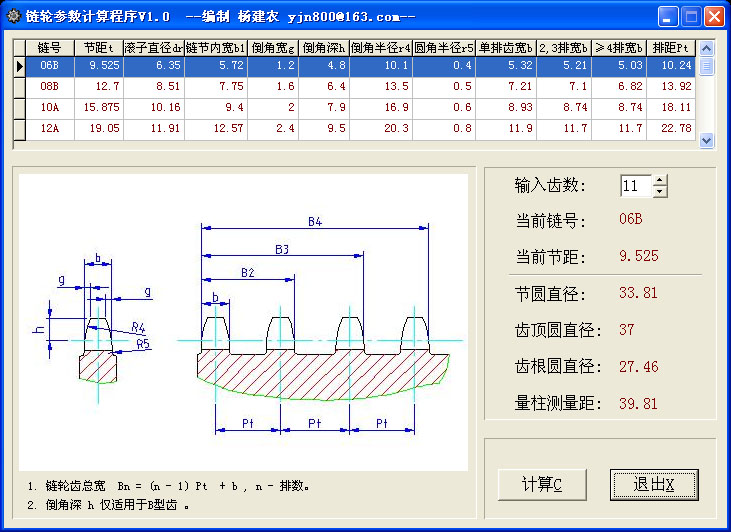Click the 节距t column header
Viewport: 731px width, 532px height.
click(x=99, y=48)
